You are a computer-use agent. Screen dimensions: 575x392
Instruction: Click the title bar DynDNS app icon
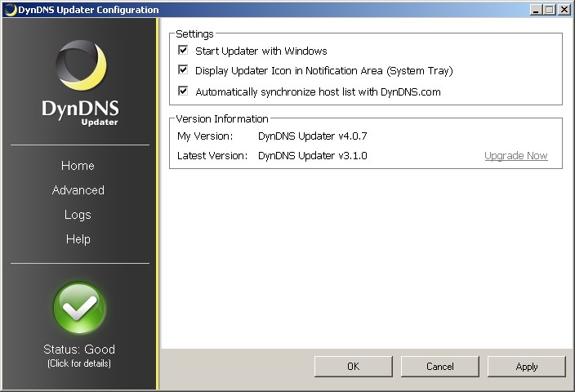click(x=11, y=10)
